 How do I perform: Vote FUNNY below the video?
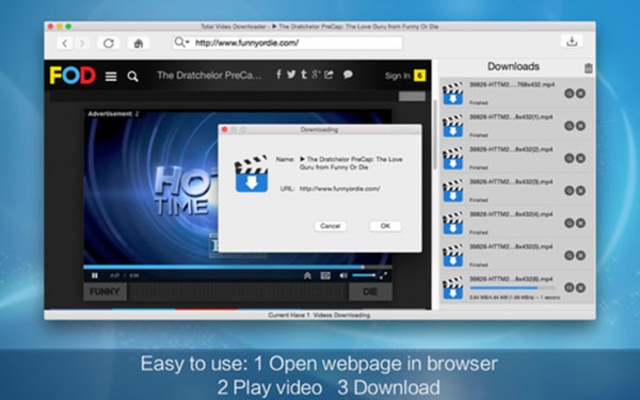(x=105, y=292)
